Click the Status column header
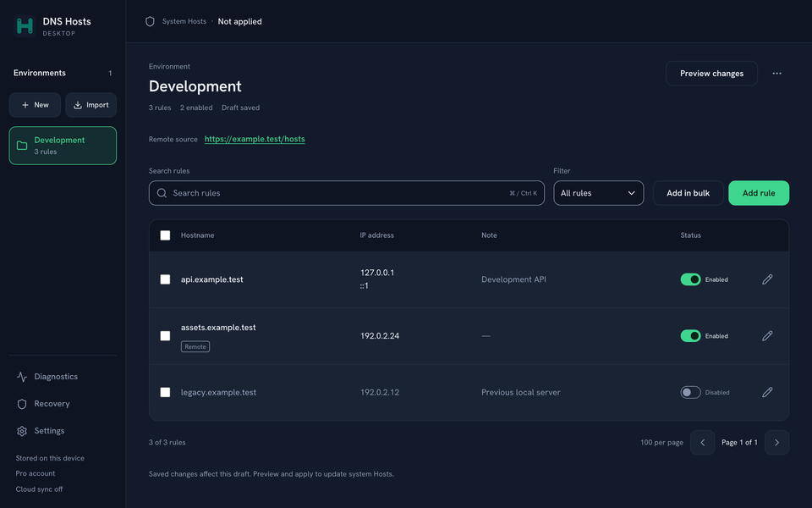Viewport: 812px width, 508px height. tap(690, 235)
